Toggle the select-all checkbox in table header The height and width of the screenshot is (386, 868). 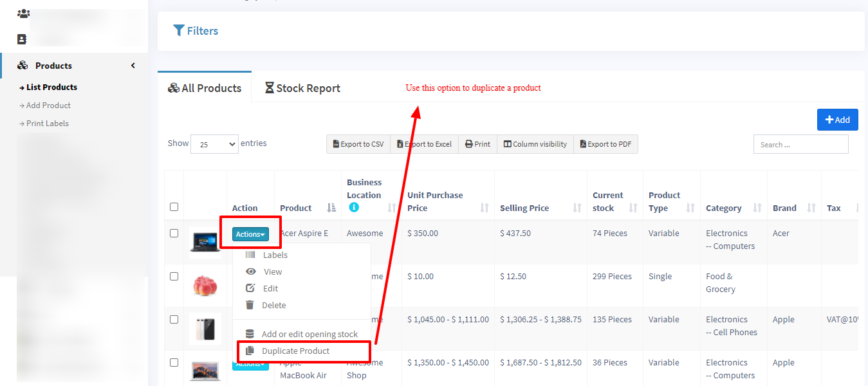pyautogui.click(x=174, y=207)
